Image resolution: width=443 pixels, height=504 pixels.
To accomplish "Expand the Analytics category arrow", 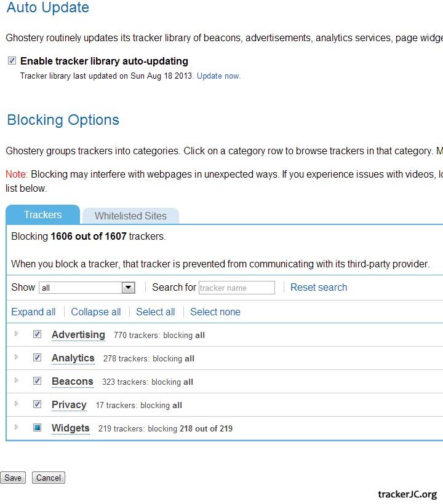I will click(17, 357).
